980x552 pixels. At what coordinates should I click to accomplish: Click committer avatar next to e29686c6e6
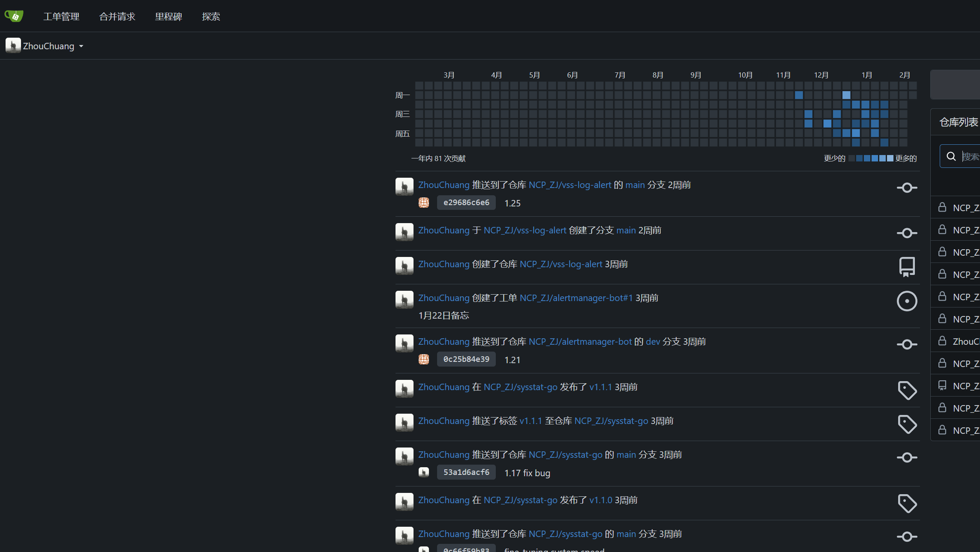(x=423, y=203)
